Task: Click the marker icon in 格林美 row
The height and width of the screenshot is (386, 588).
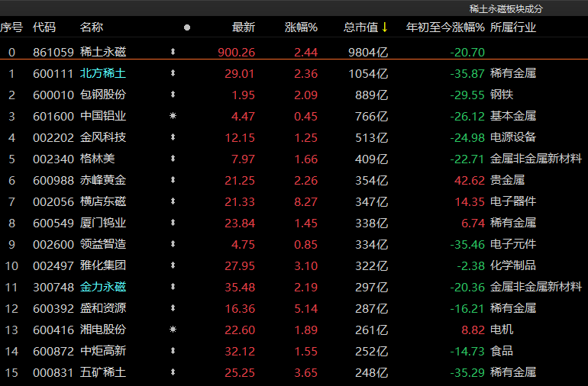Action: [173, 159]
